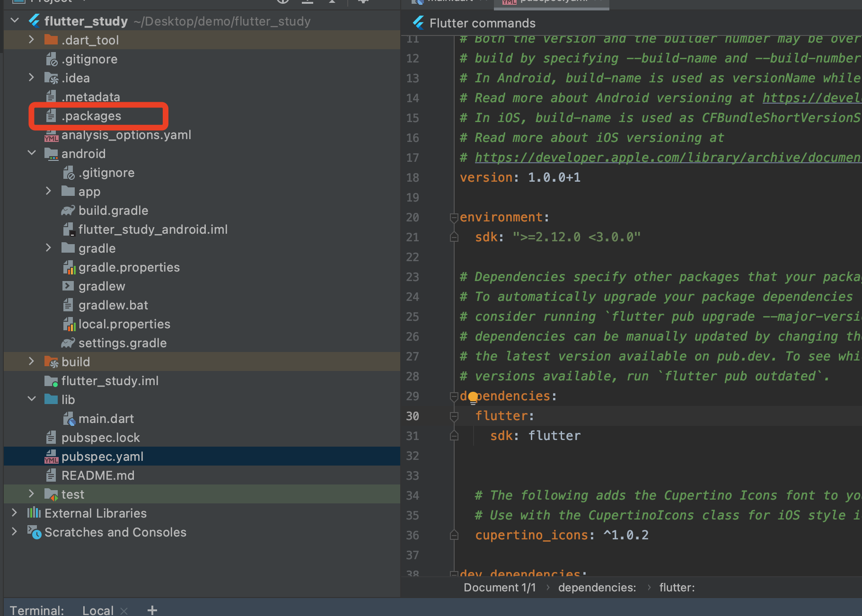Click the Flutter commands bar logo
This screenshot has height=616, width=862.
coord(418,23)
